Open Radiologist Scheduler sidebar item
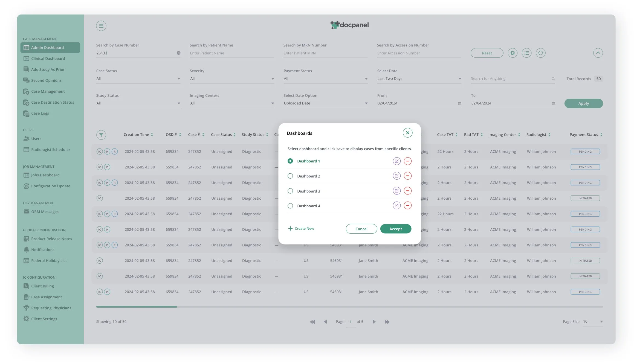This screenshot has height=364, width=634. coord(50,150)
